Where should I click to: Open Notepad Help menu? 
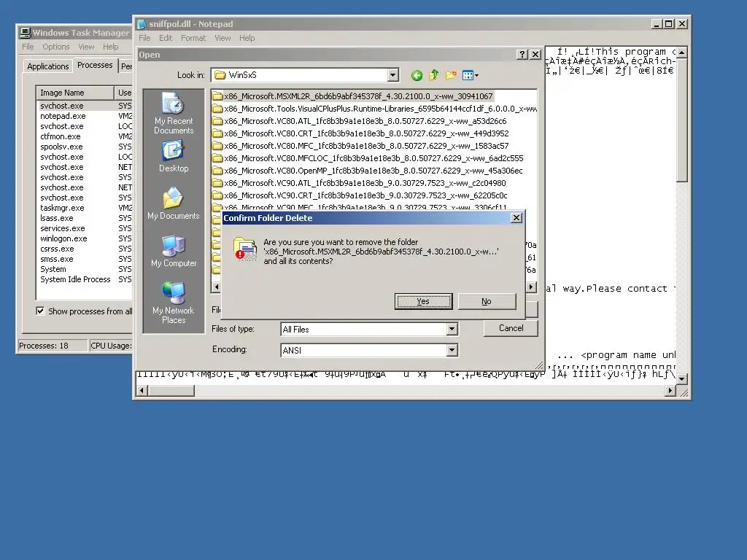point(247,38)
